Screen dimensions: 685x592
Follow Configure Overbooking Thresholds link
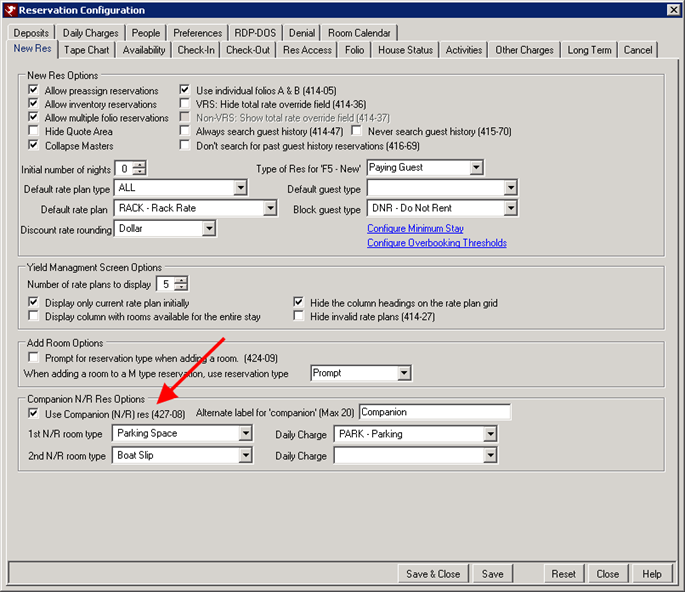coord(436,243)
